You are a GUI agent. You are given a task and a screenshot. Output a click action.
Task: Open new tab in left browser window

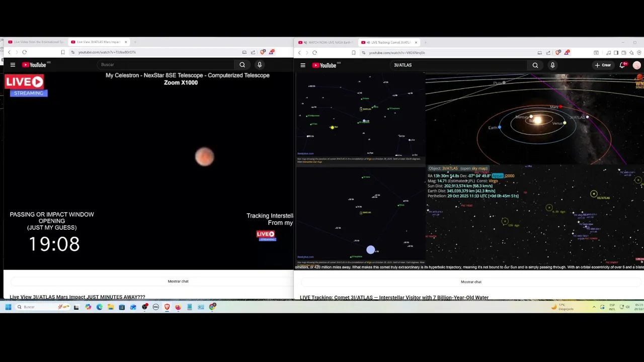(135, 42)
